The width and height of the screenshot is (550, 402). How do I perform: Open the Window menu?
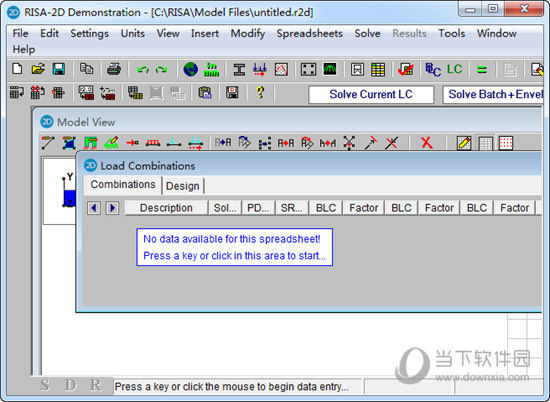click(497, 33)
